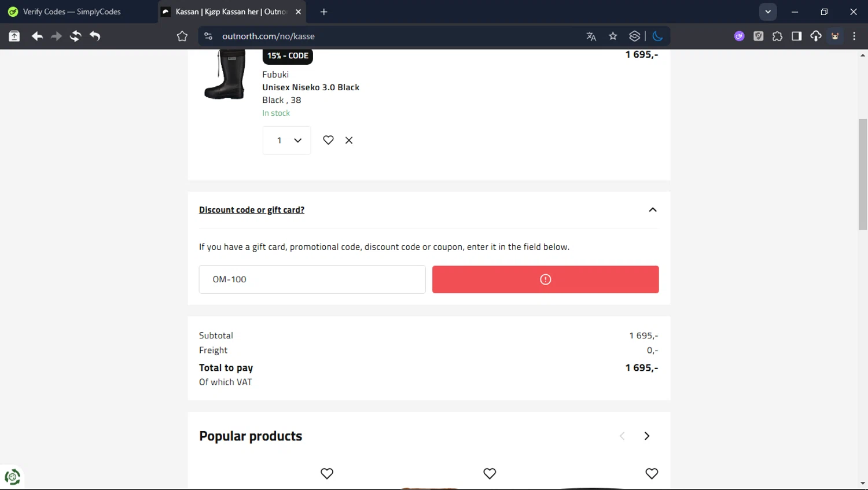The height and width of the screenshot is (490, 868).
Task: Click the upload/share icon at toolbar left
Action: pos(14,36)
